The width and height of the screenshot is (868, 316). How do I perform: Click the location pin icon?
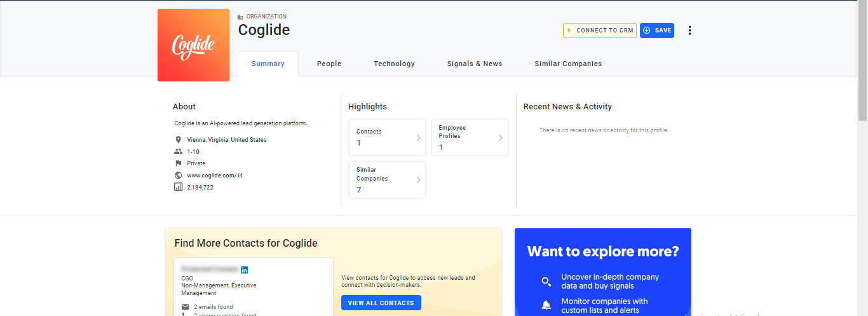tap(178, 140)
